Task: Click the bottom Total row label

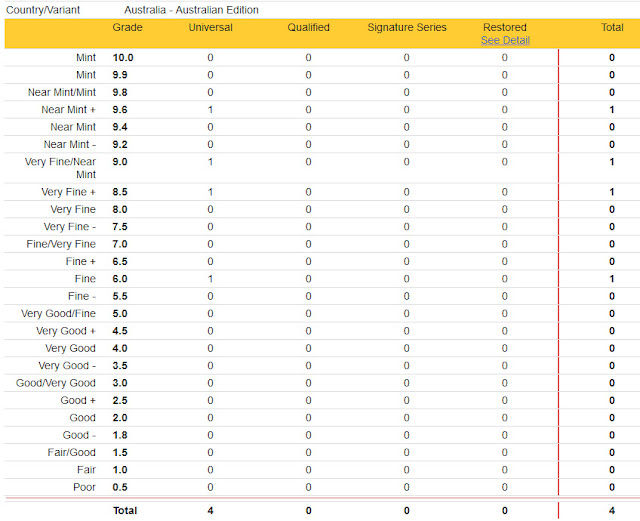Action: (x=125, y=510)
